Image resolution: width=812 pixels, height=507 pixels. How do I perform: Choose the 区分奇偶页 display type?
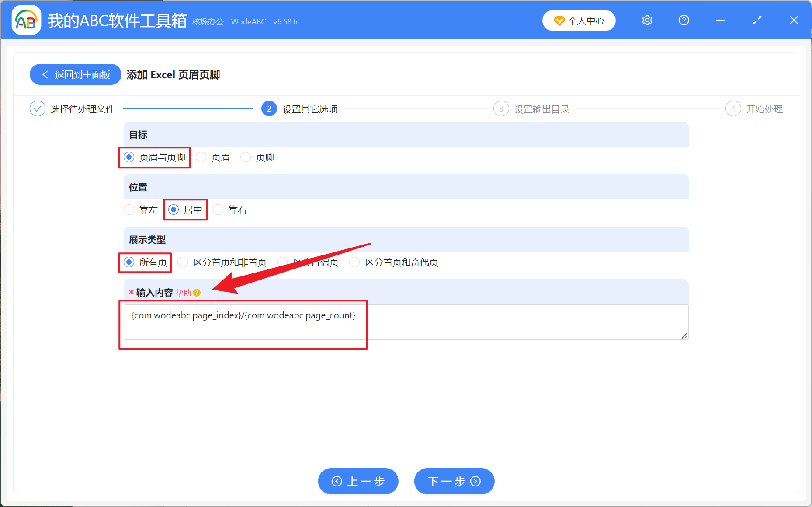(282, 262)
